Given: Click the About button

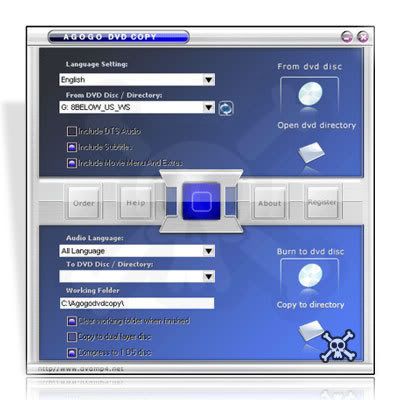Looking at the screenshot, I should coord(270,203).
